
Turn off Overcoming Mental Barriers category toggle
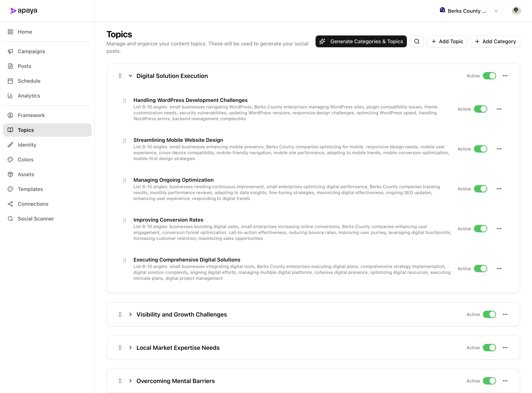(489, 381)
